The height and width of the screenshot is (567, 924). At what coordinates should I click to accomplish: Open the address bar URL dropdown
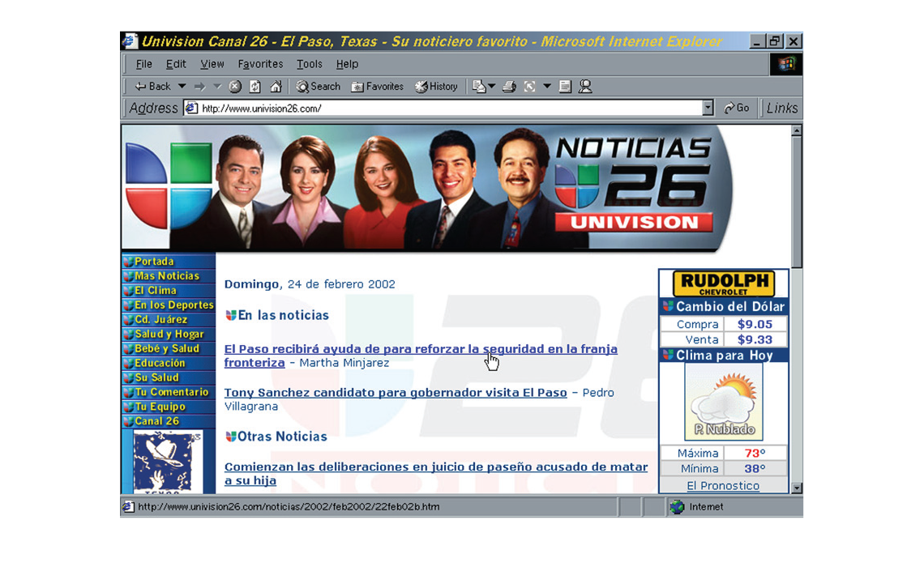tap(708, 108)
